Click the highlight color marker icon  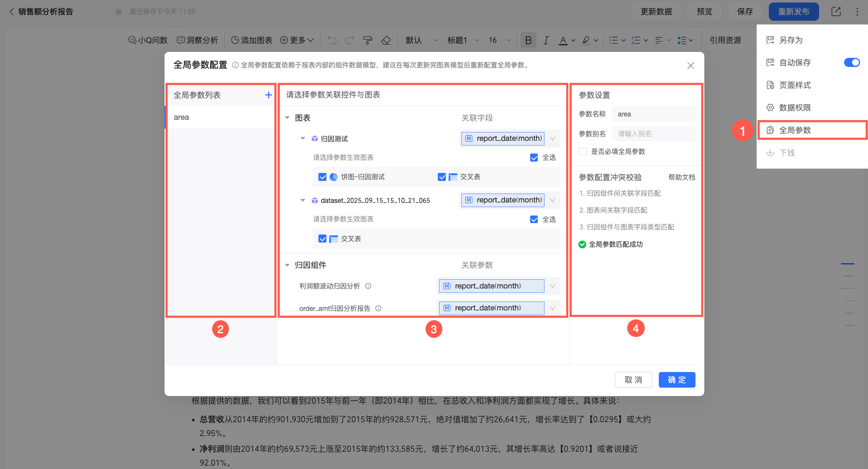586,40
